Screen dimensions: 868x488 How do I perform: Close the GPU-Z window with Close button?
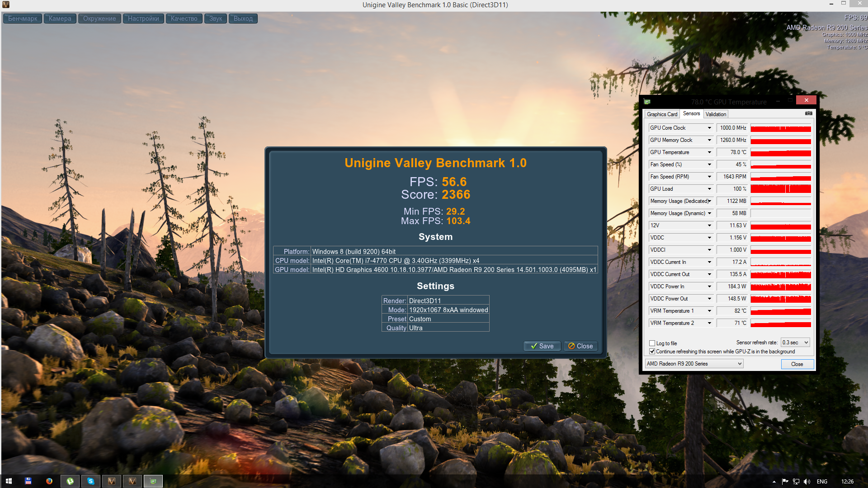[797, 364]
